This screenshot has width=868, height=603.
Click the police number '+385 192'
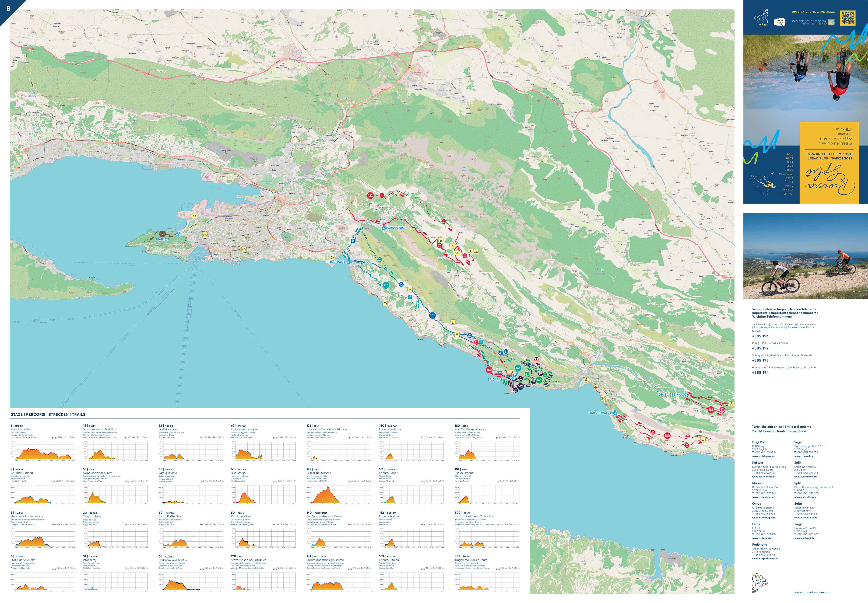pyautogui.click(x=760, y=348)
